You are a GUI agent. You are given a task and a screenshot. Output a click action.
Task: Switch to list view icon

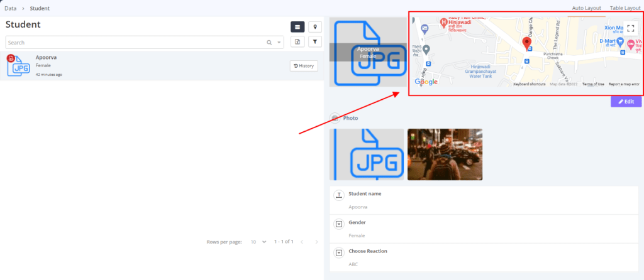pos(297,26)
